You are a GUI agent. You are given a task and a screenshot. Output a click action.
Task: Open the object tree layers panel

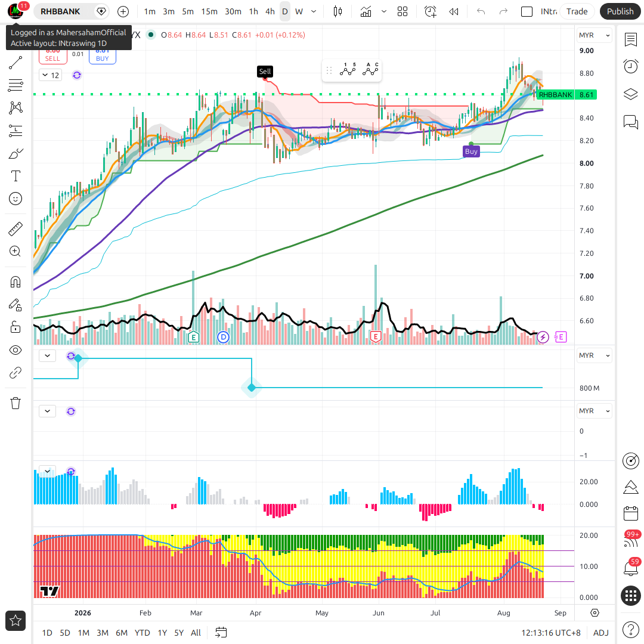click(x=631, y=94)
